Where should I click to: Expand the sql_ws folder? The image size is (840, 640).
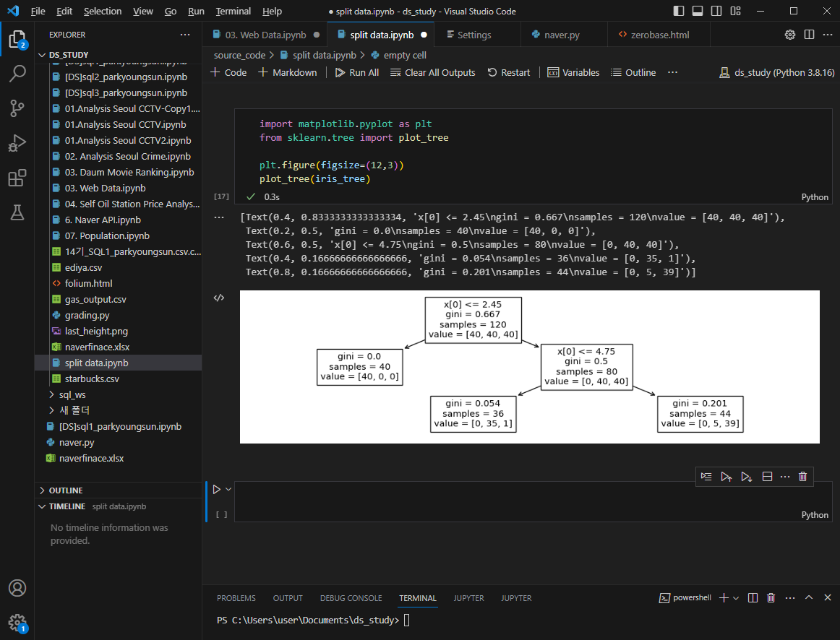(118, 395)
